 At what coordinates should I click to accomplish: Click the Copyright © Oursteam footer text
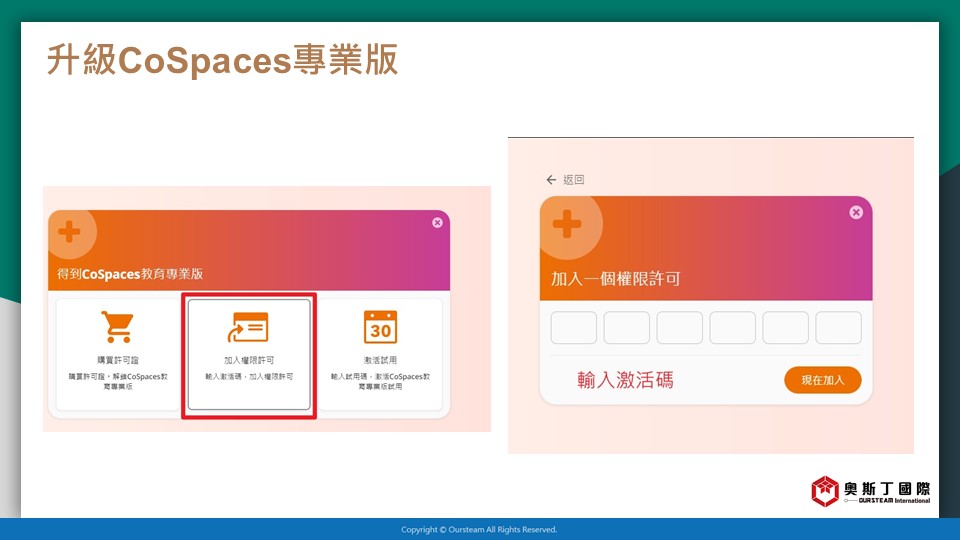point(479,530)
